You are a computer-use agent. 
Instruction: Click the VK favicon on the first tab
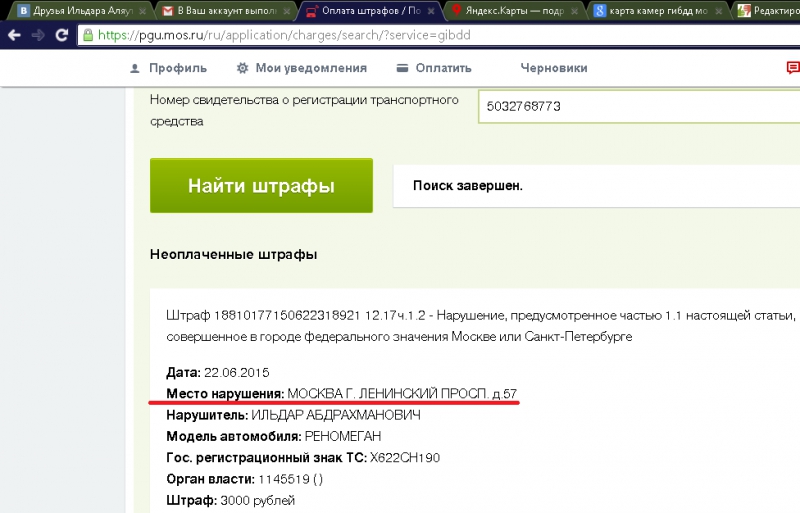(23, 11)
